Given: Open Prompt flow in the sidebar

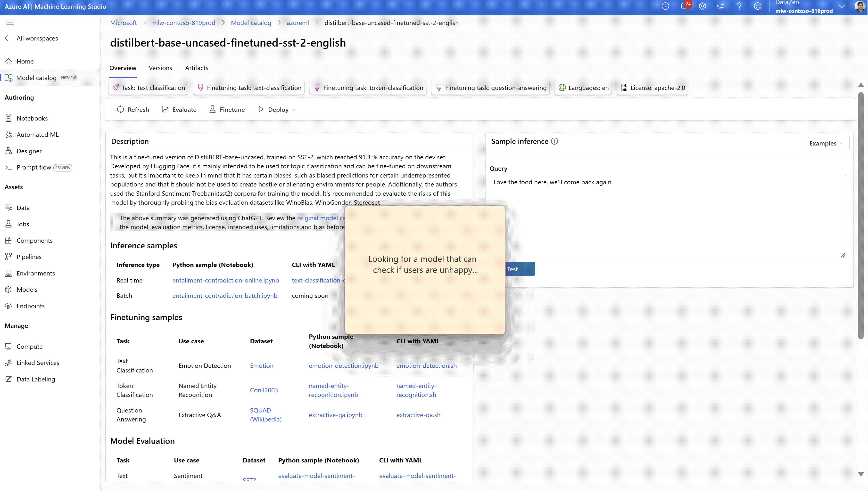Looking at the screenshot, I should [x=34, y=167].
